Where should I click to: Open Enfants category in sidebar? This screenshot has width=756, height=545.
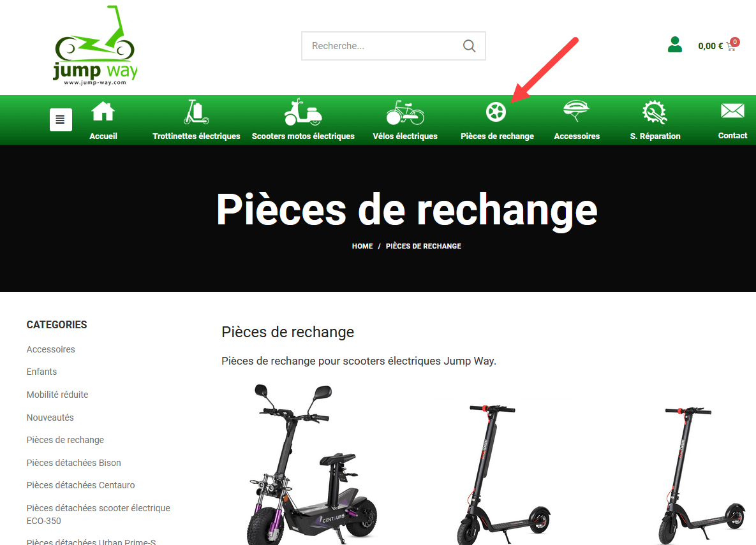coord(41,372)
